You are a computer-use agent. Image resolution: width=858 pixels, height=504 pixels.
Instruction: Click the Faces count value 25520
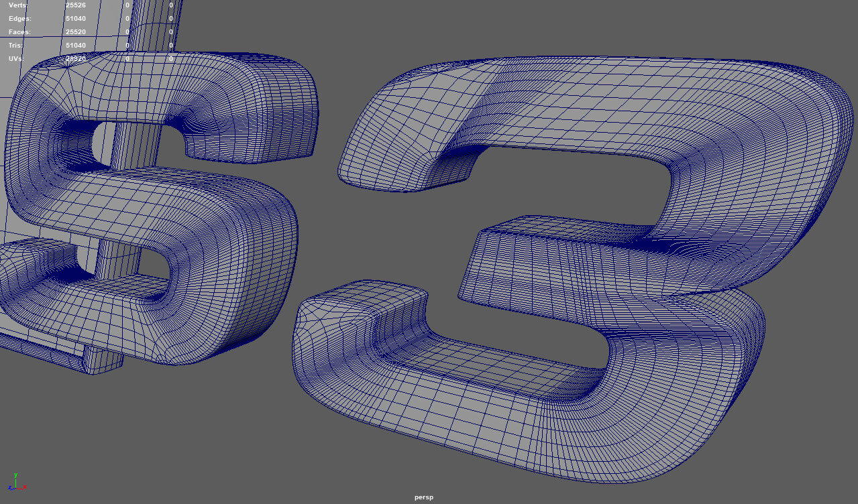[x=75, y=32]
